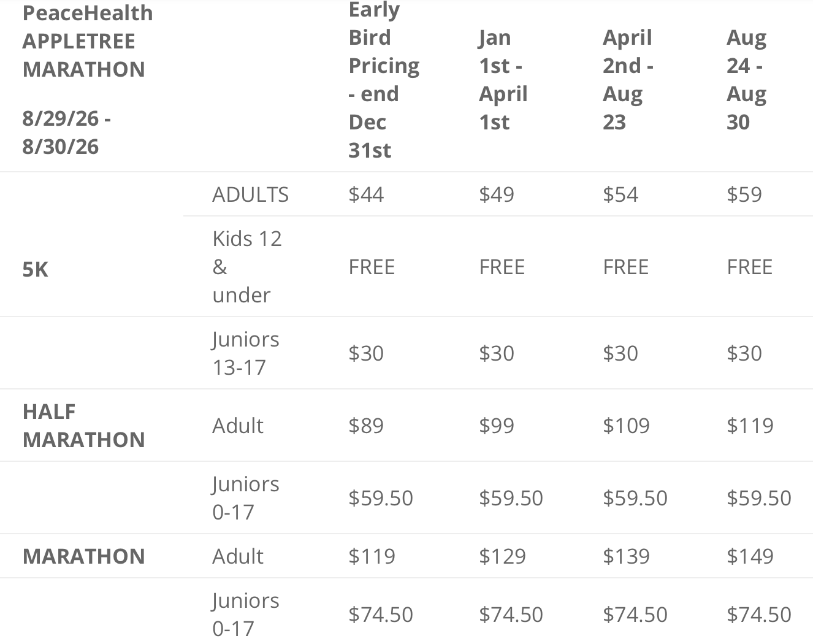Click the $44 early bird 5K price
The height and width of the screenshot is (644, 813).
366,194
